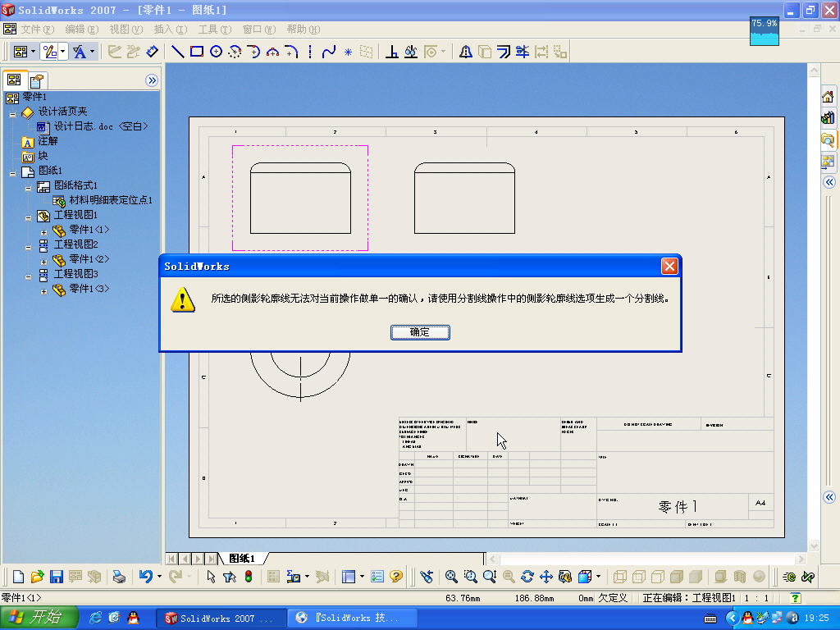The image size is (840, 630).
Task: Open the Sketch toolbar dropdown arrow
Action: pos(62,52)
